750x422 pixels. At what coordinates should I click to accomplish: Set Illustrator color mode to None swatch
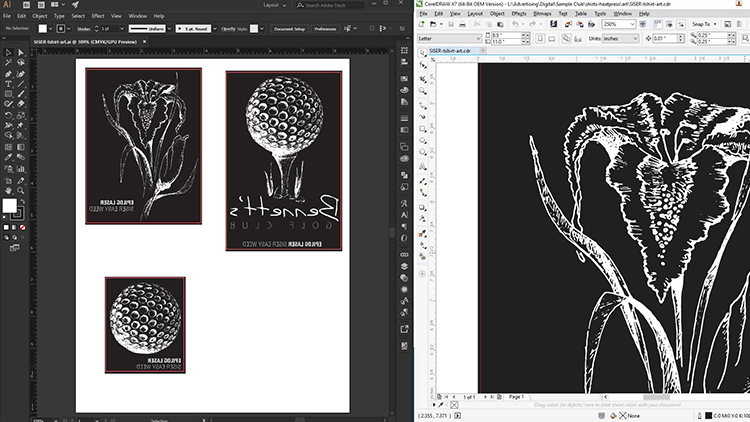[22, 227]
